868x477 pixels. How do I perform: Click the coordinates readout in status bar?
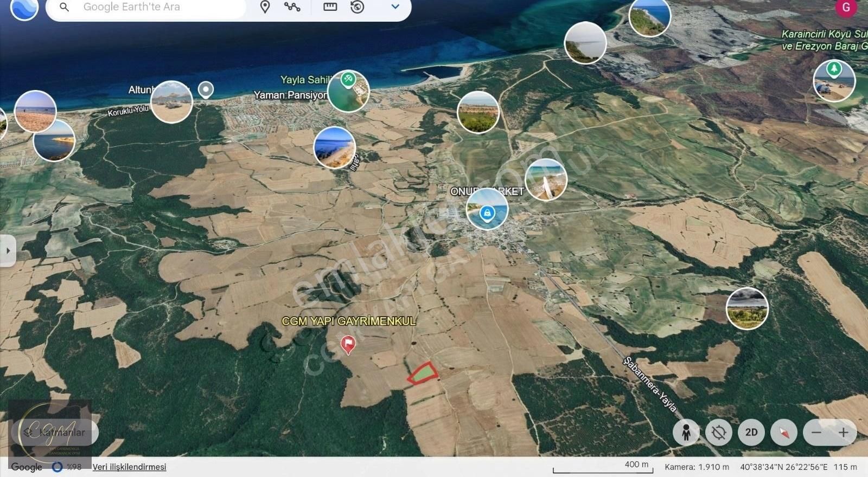[784, 467]
